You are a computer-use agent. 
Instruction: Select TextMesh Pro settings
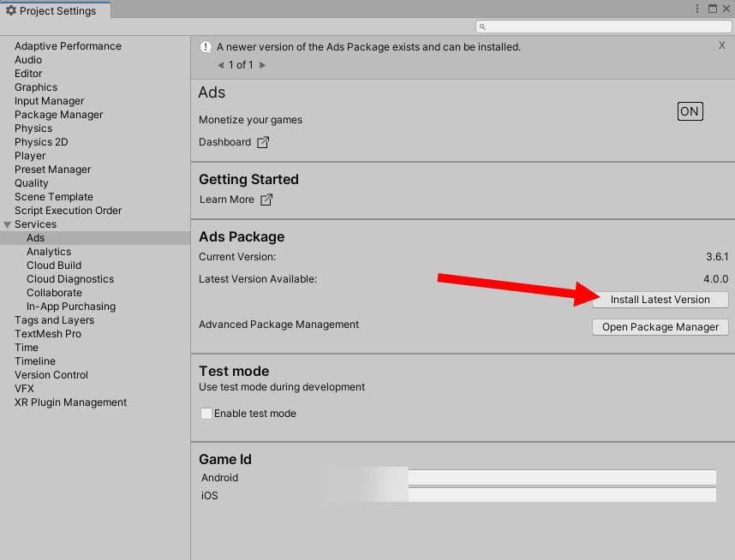pyautogui.click(x=48, y=334)
